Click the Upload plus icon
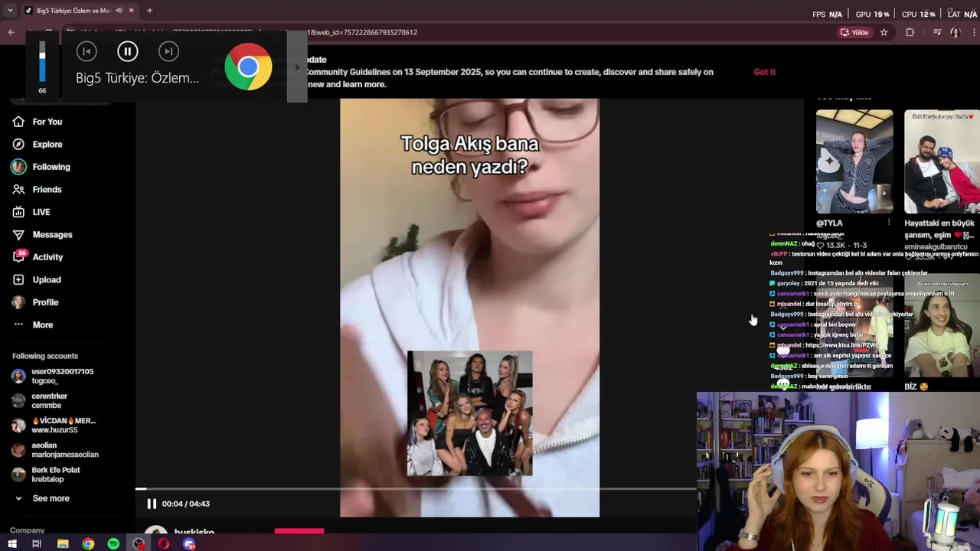Screen dimensions: 980x551 [x=18, y=279]
